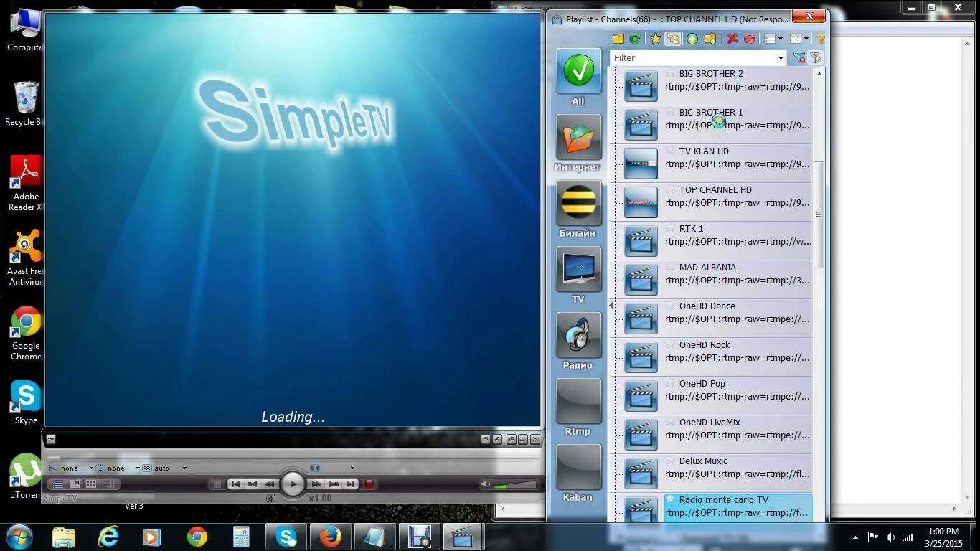Delete channel with red X icon
Screen dimensions: 980x551
tap(732, 39)
